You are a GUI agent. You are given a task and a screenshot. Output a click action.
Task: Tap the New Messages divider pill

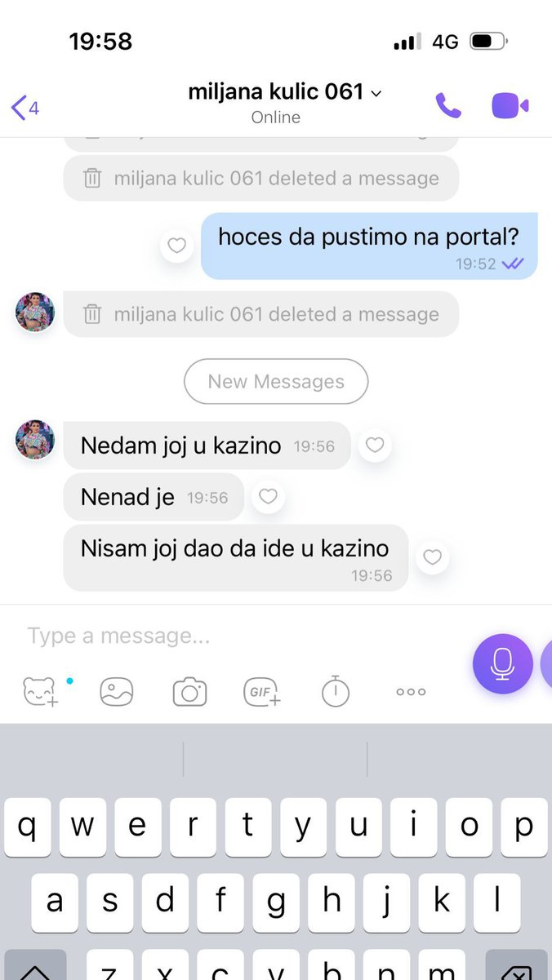point(276,382)
